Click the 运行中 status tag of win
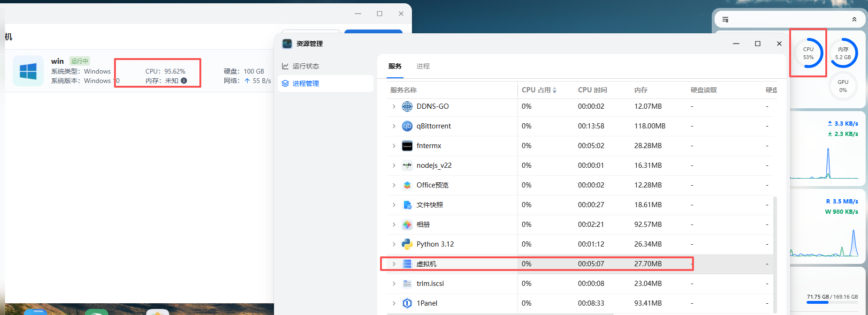The image size is (868, 315). 80,61
